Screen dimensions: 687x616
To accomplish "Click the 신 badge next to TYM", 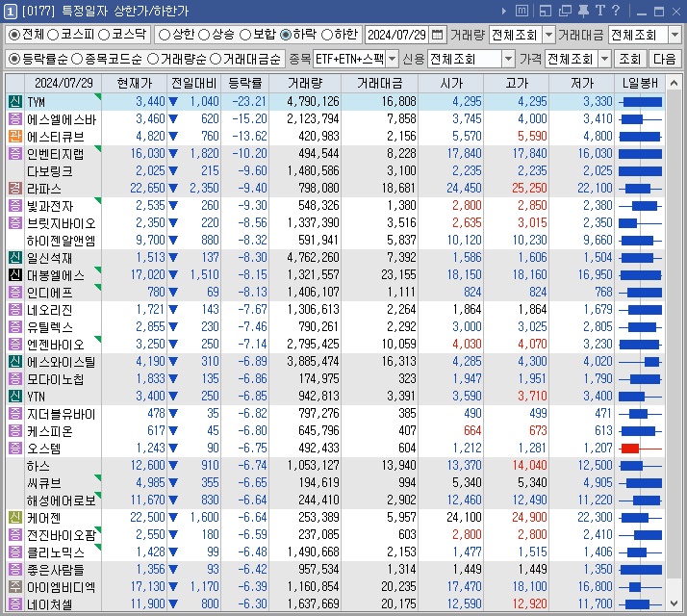I will 15,102.
